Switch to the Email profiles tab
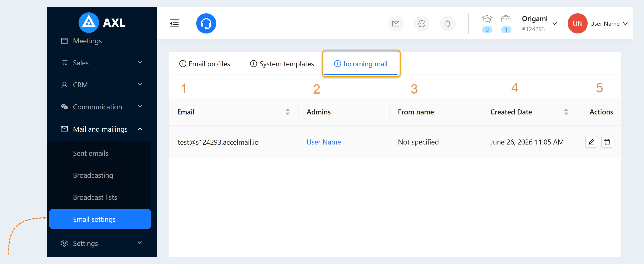 point(204,64)
